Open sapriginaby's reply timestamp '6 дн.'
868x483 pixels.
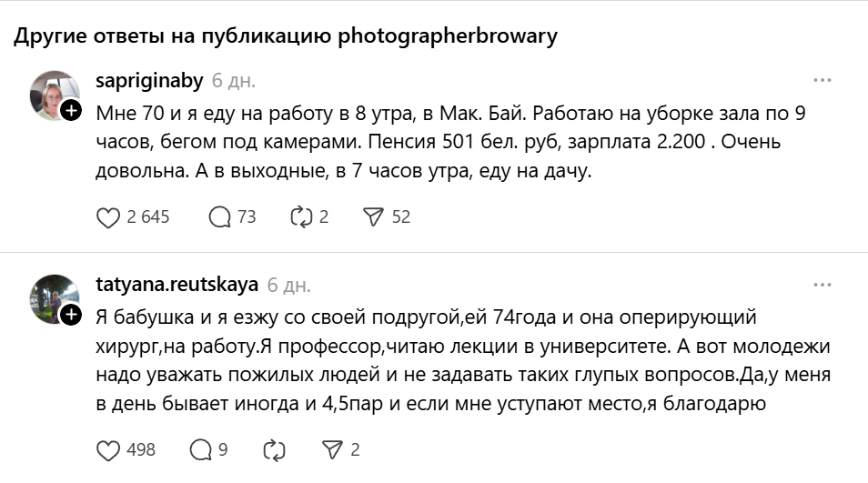tap(234, 80)
